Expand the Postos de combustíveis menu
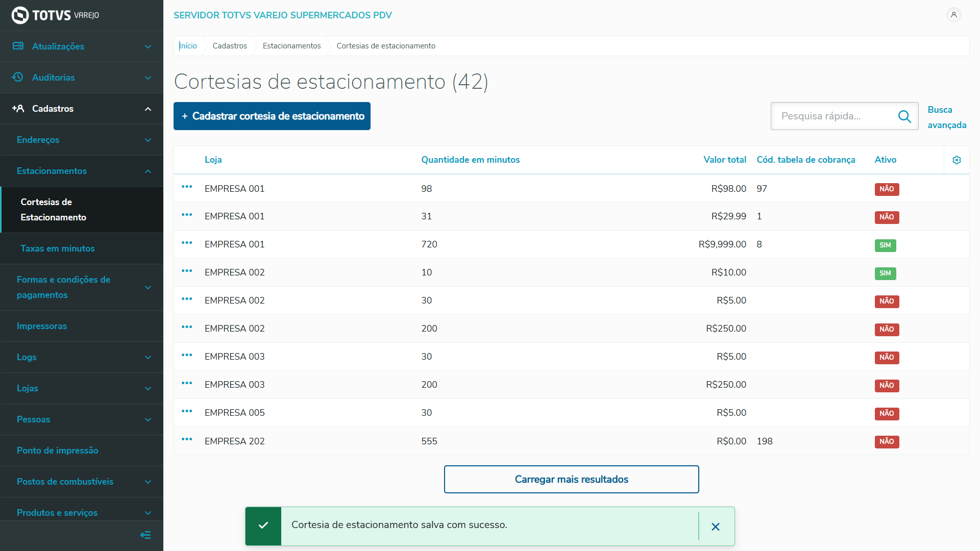 click(148, 482)
